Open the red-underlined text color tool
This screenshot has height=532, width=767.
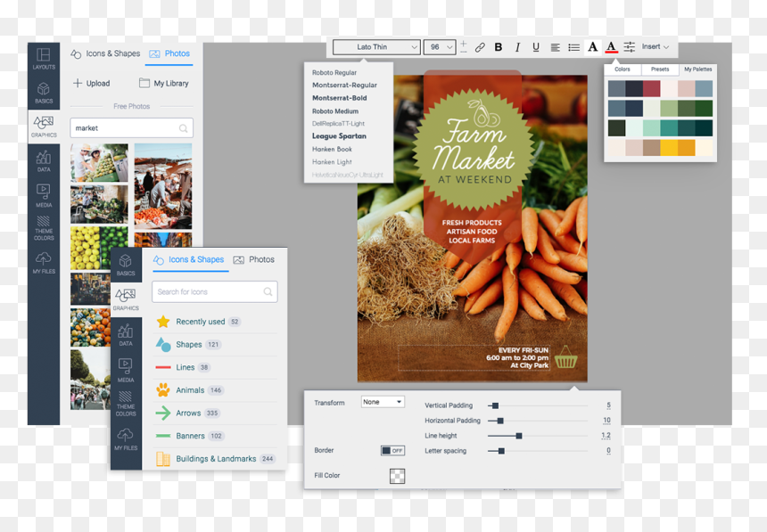(x=611, y=47)
